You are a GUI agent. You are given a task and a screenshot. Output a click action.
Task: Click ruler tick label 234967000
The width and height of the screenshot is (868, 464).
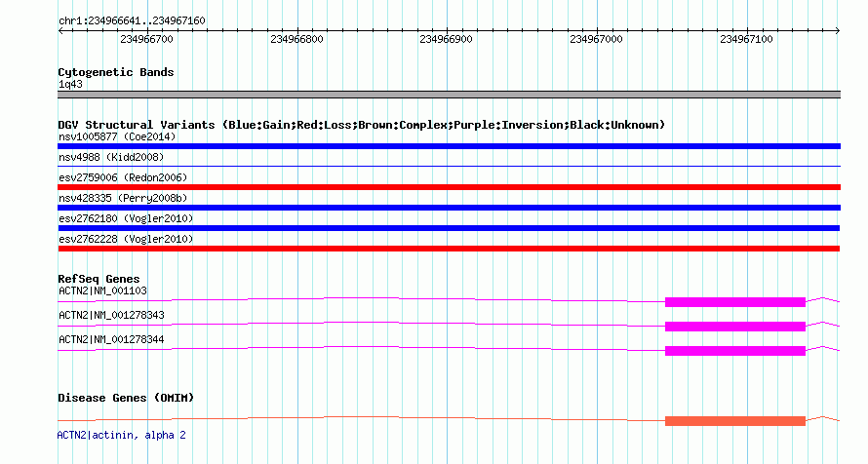tap(596, 39)
